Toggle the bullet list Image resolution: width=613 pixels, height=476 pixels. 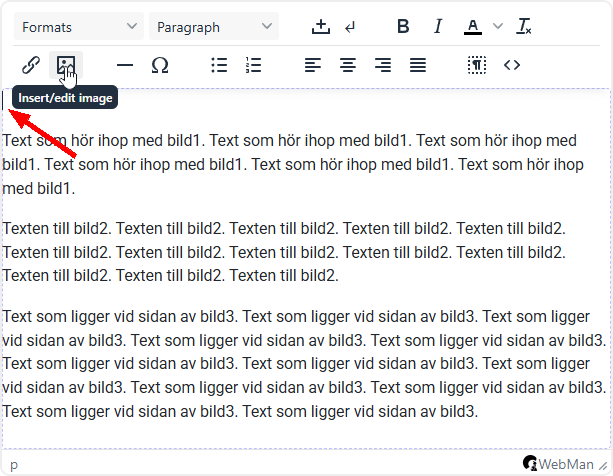click(219, 65)
